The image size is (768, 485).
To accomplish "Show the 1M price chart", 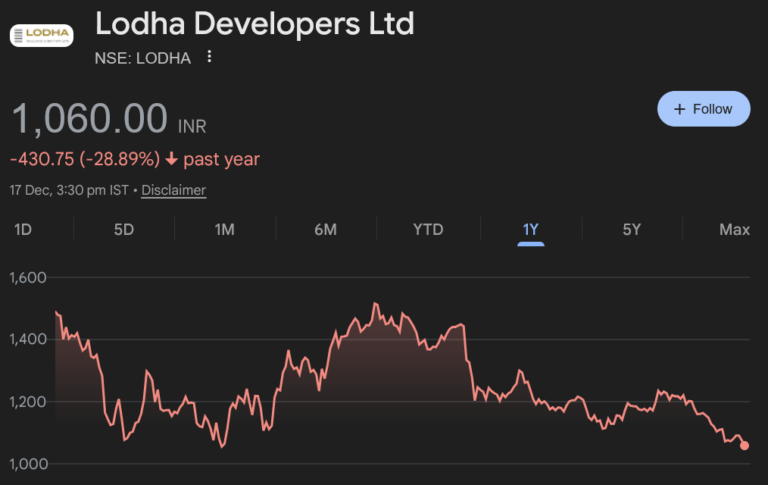I will 224,230.
